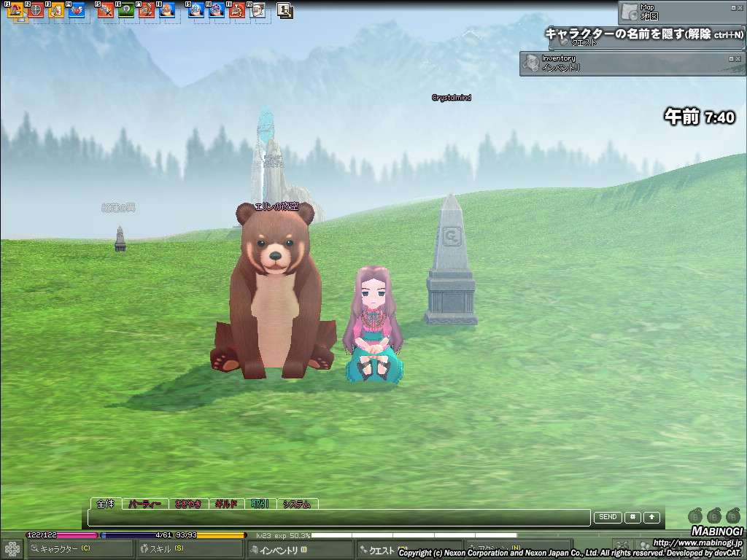This screenshot has height=560, width=747.
Task: Click the yellow stamina bar 93/93
Action: click(x=211, y=535)
